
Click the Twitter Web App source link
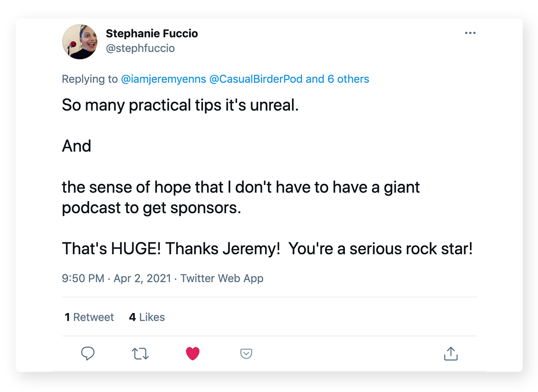pos(222,278)
